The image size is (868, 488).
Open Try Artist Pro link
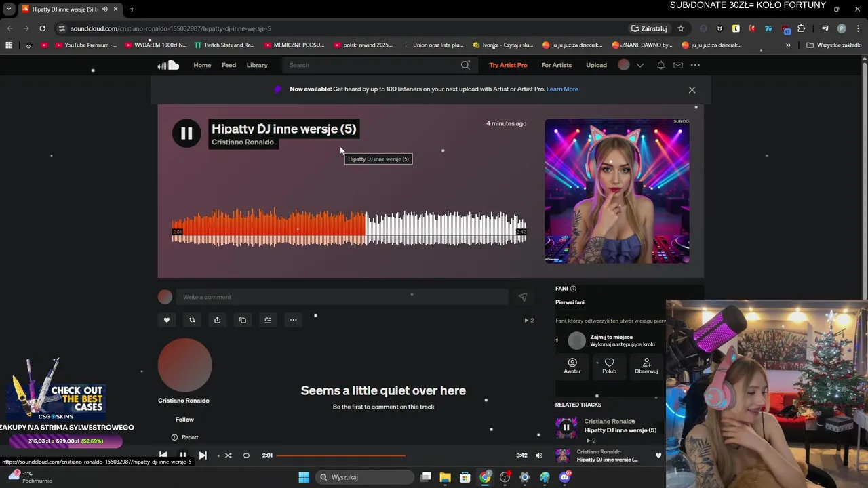pos(508,65)
